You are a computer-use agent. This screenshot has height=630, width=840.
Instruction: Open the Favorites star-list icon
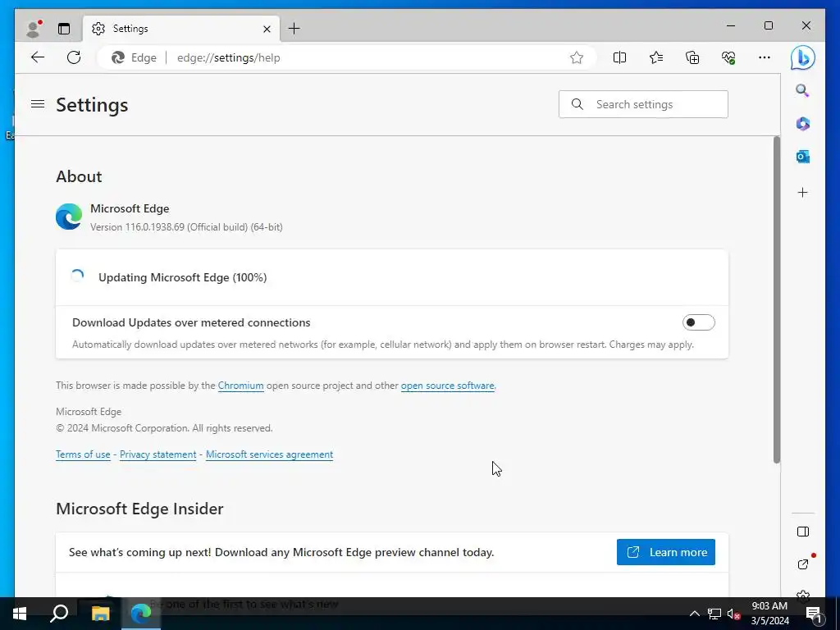point(656,57)
